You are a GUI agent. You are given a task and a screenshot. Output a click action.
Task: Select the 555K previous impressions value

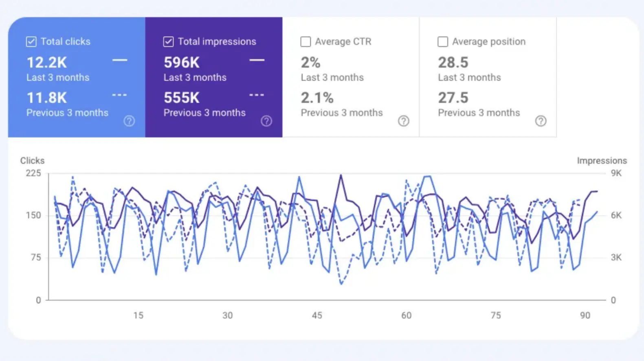(x=182, y=98)
